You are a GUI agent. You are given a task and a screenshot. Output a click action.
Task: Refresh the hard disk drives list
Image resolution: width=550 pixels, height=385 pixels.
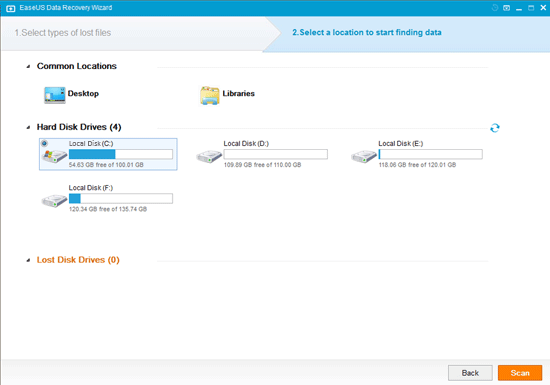[x=495, y=128]
